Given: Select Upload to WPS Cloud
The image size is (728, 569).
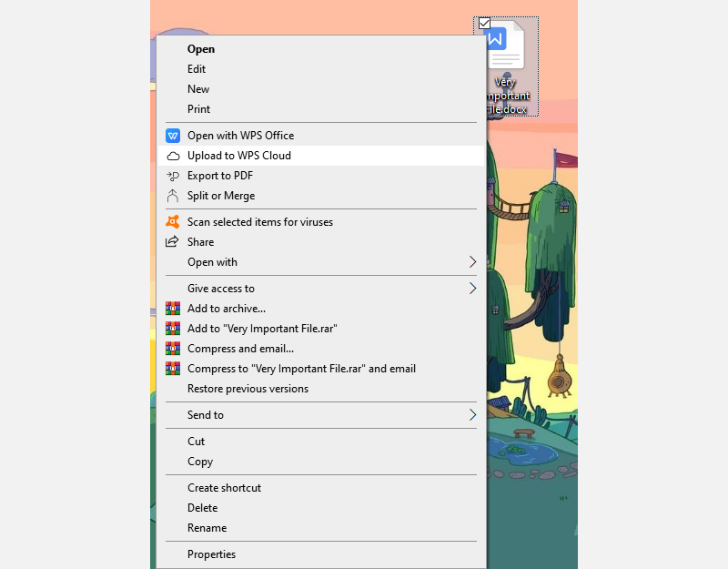Looking at the screenshot, I should tap(321, 156).
